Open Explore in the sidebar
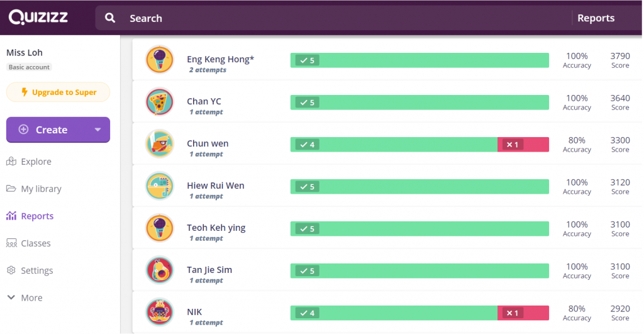Image resolution: width=644 pixels, height=334 pixels. click(36, 162)
